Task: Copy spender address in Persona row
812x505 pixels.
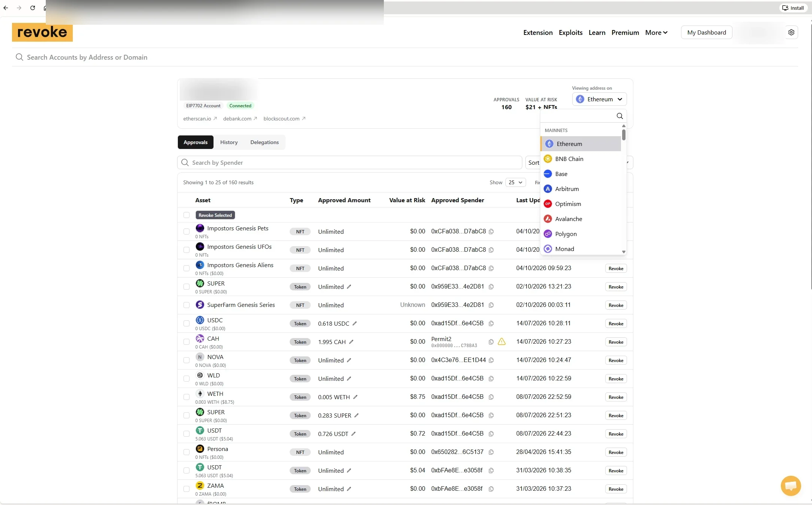Action: [x=491, y=452]
